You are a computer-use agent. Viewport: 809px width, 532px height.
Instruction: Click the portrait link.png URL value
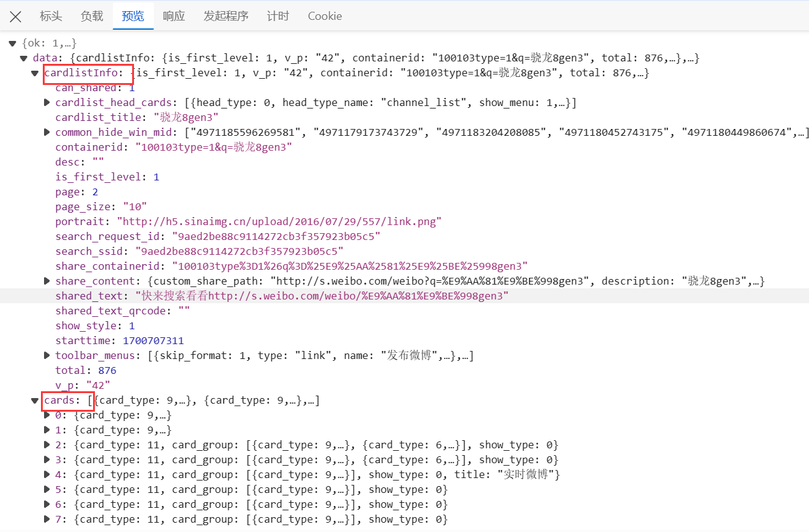coord(280,221)
